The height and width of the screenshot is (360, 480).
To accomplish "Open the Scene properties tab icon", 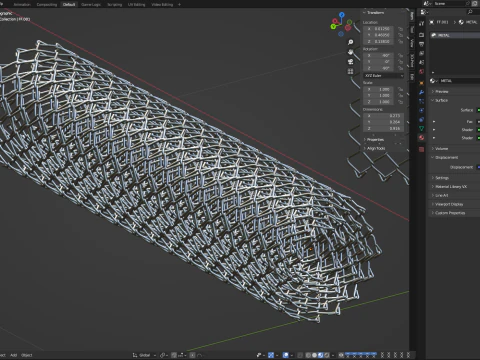I will tap(422, 62).
